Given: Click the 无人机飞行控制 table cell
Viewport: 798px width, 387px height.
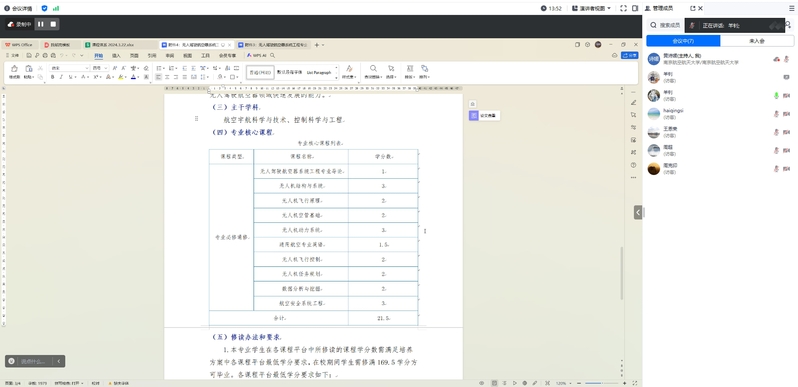Looking at the screenshot, I should 301,259.
